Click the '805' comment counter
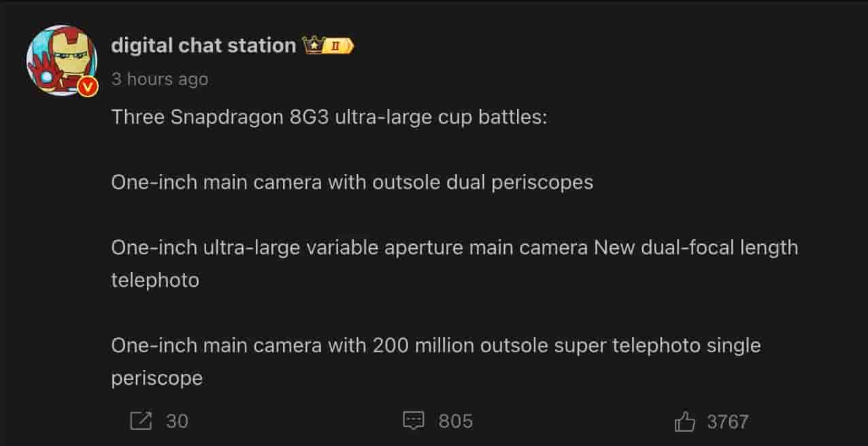868x446 pixels. [x=454, y=421]
